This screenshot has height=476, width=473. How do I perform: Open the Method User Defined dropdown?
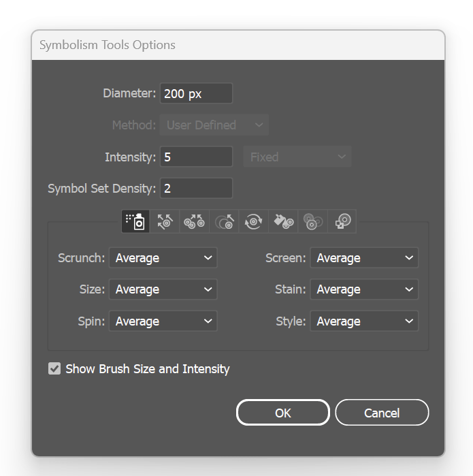[x=214, y=125]
